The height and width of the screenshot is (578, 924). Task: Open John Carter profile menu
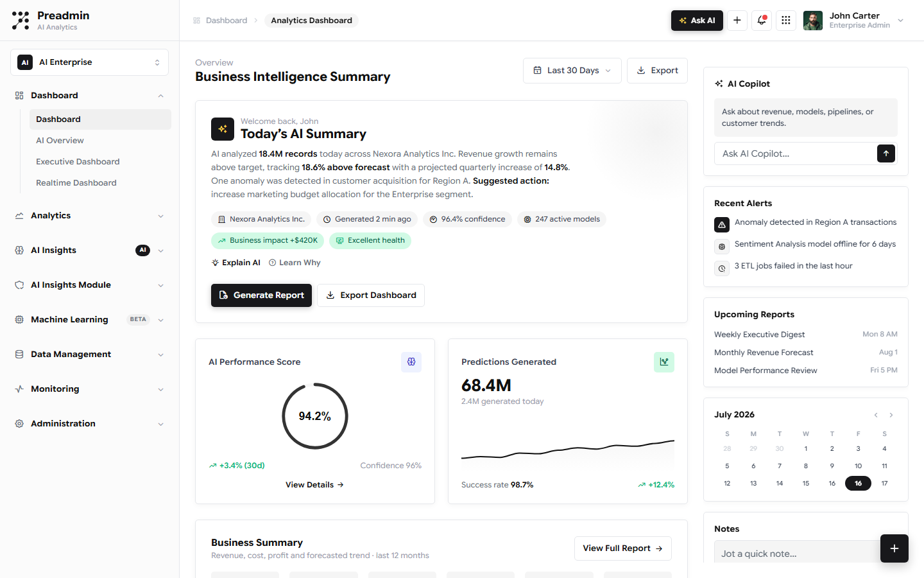854,21
